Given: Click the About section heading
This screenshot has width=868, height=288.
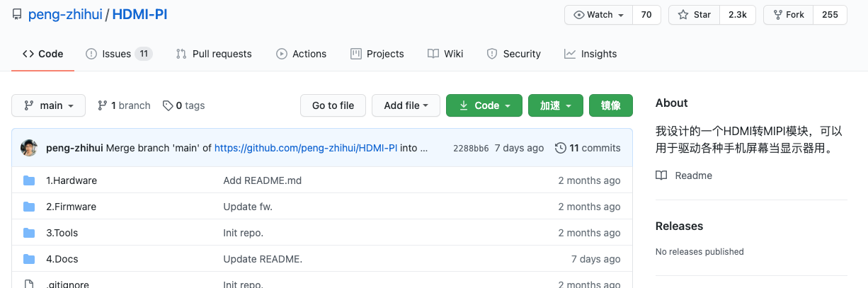Looking at the screenshot, I should [x=671, y=103].
